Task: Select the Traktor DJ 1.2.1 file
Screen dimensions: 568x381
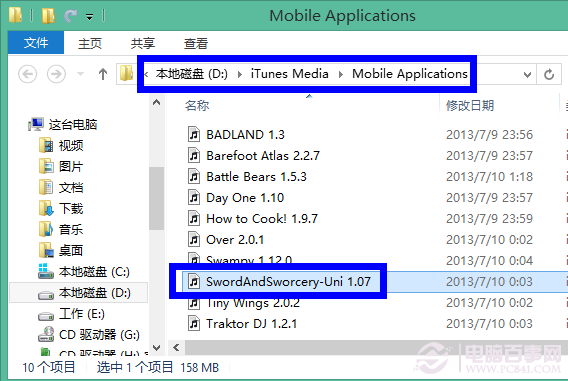Action: point(251,324)
